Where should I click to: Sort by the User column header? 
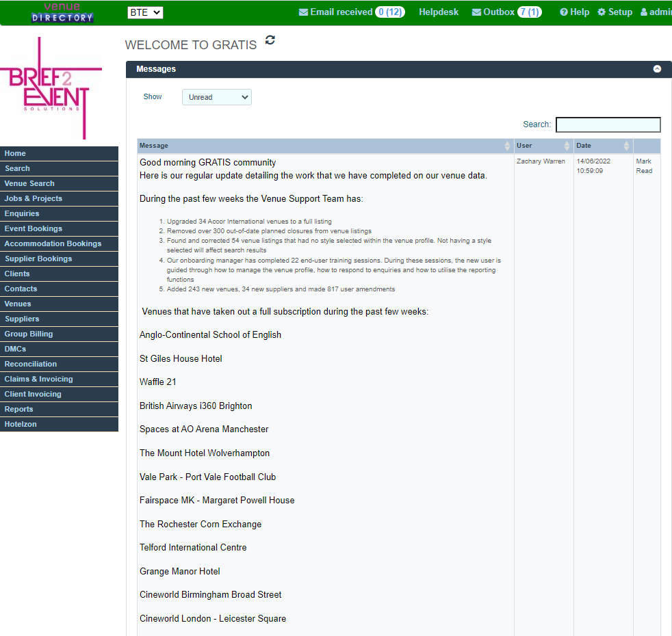[x=544, y=146]
